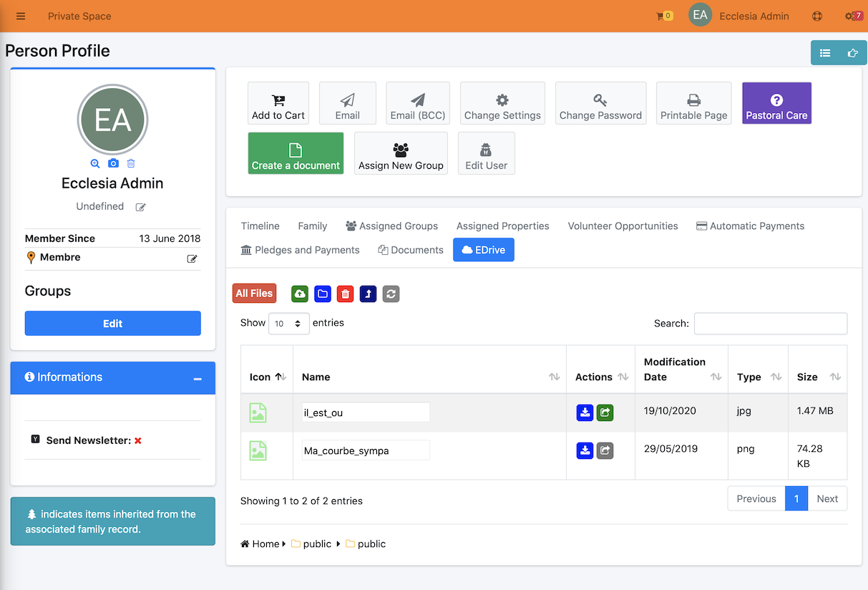Select the EDrive tab
Viewport: 868px width, 590px height.
[484, 250]
